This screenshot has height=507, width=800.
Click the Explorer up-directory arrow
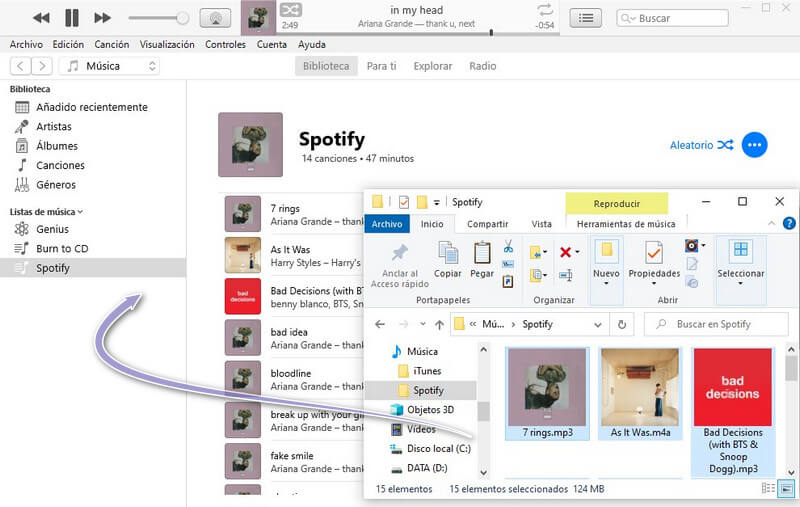439,324
